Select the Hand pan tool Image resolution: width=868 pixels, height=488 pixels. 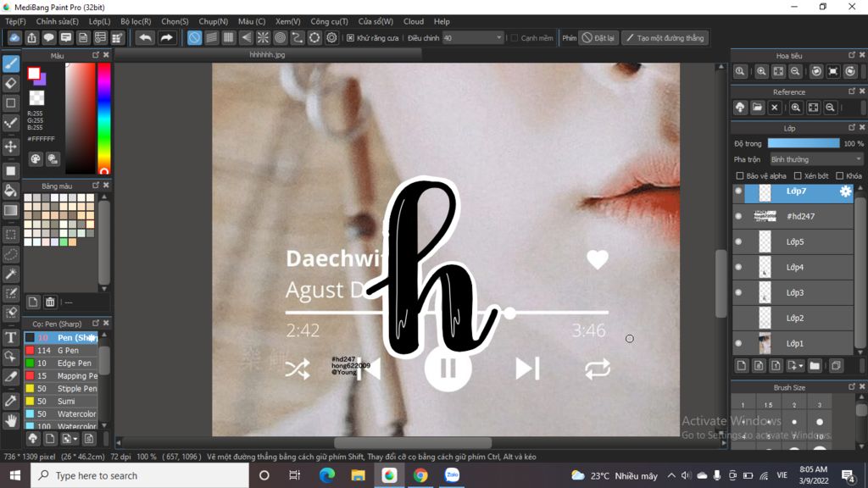click(11, 421)
